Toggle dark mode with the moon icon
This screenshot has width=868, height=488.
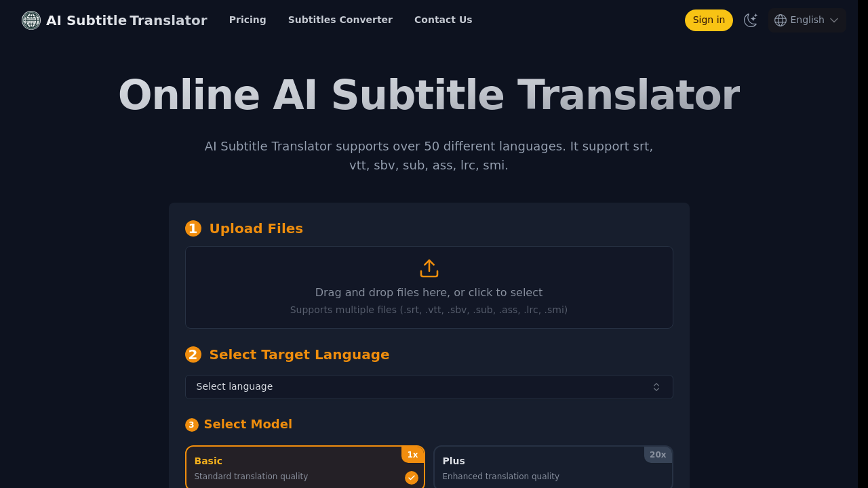click(x=751, y=20)
